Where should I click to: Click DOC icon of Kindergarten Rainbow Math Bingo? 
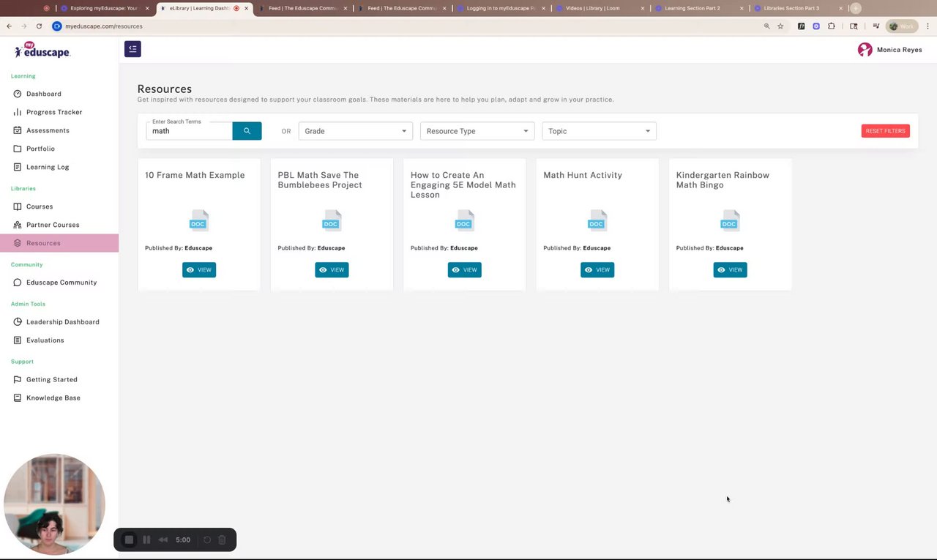coord(730,220)
